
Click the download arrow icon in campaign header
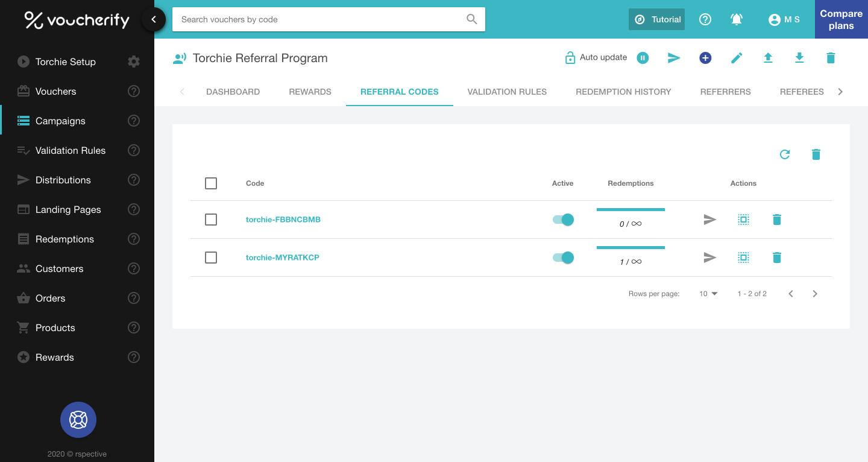coord(799,58)
